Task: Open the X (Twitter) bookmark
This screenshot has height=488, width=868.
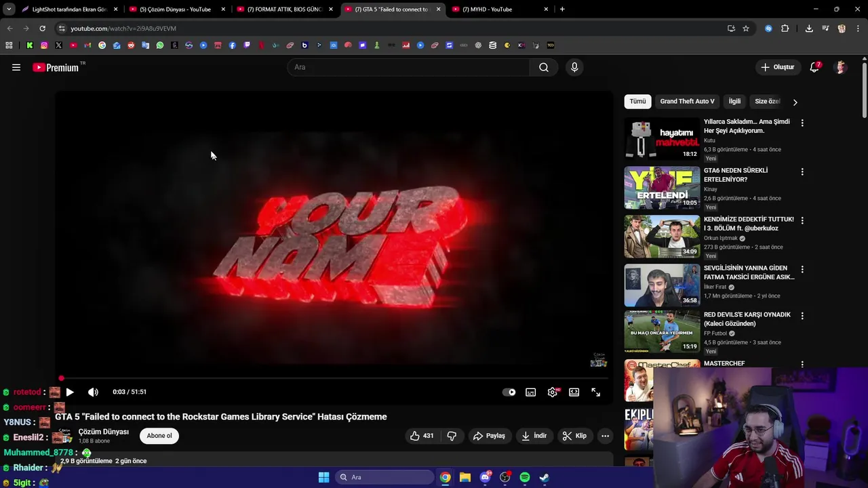Action: (x=58, y=45)
